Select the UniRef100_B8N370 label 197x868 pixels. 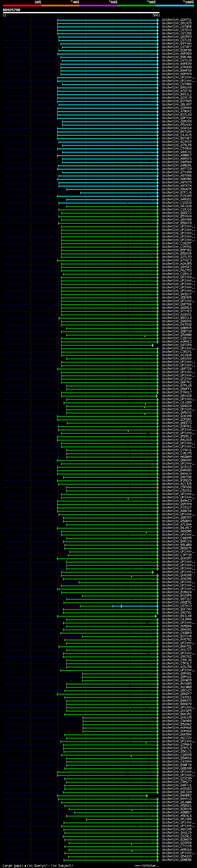(176, 701)
